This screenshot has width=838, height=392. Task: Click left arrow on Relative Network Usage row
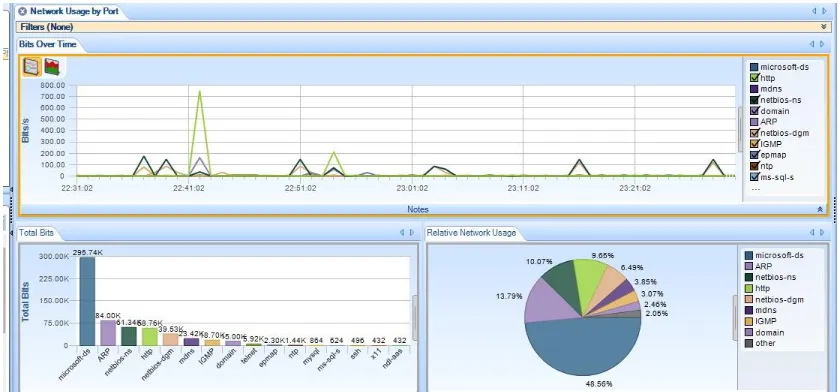point(812,233)
